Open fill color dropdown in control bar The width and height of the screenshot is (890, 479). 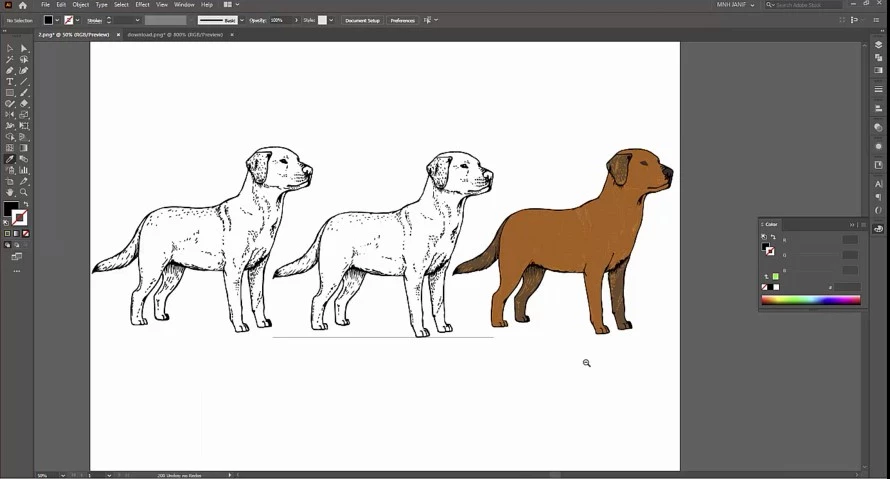(57, 20)
